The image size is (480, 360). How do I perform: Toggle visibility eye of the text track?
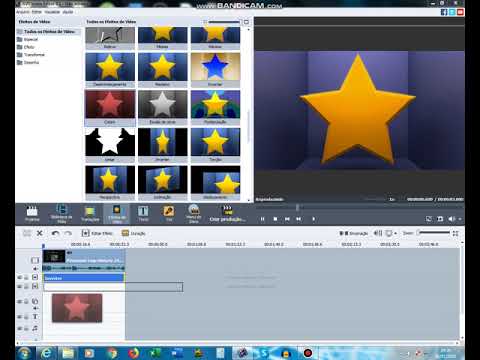[x=19, y=317]
